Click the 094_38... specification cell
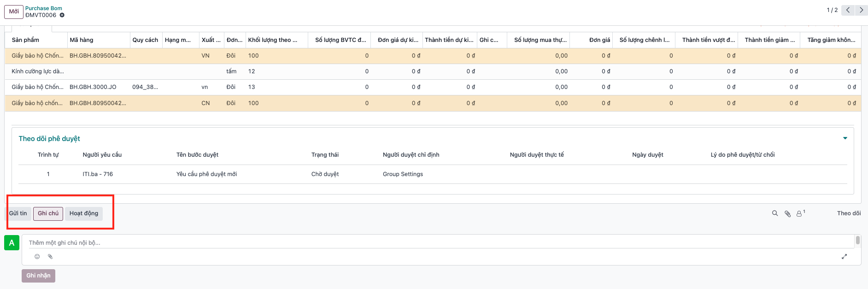This screenshot has width=868, height=289. click(x=145, y=87)
